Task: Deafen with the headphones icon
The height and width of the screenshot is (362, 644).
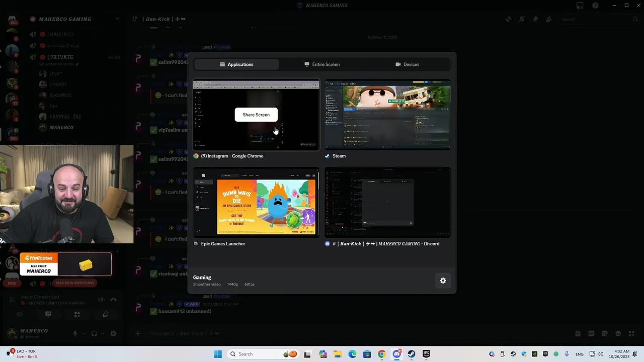Action: [94, 333]
